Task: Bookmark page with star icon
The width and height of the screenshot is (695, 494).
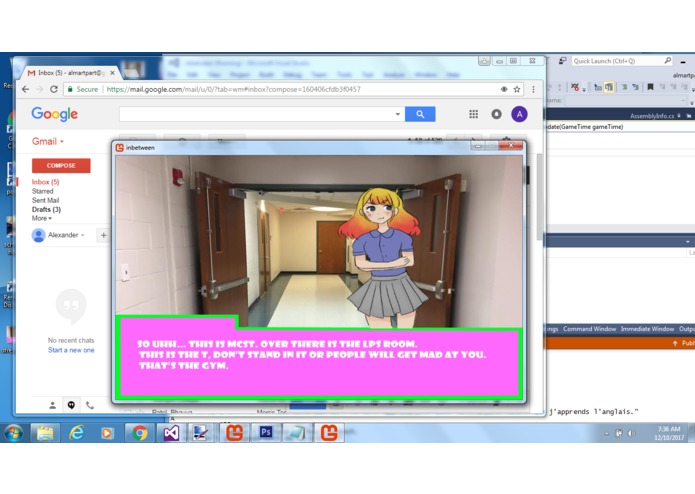Action: coord(517,89)
